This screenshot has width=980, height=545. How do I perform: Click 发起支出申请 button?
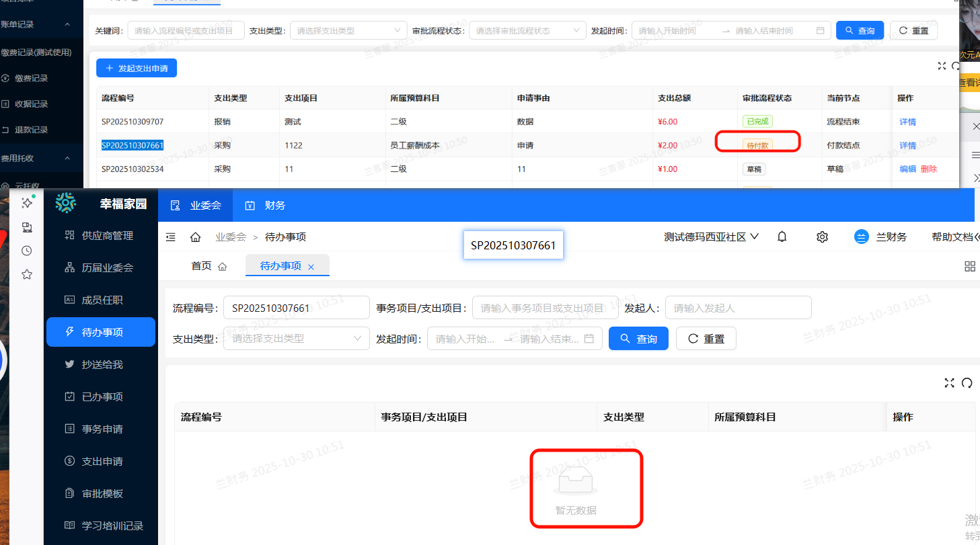point(137,68)
